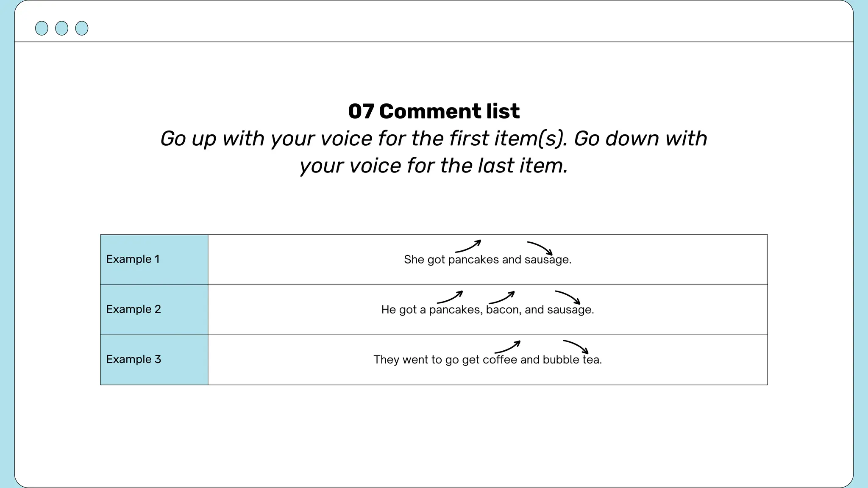Select the rising arrow above coffee in Example 3
The height and width of the screenshot is (488, 868).
[x=507, y=347]
